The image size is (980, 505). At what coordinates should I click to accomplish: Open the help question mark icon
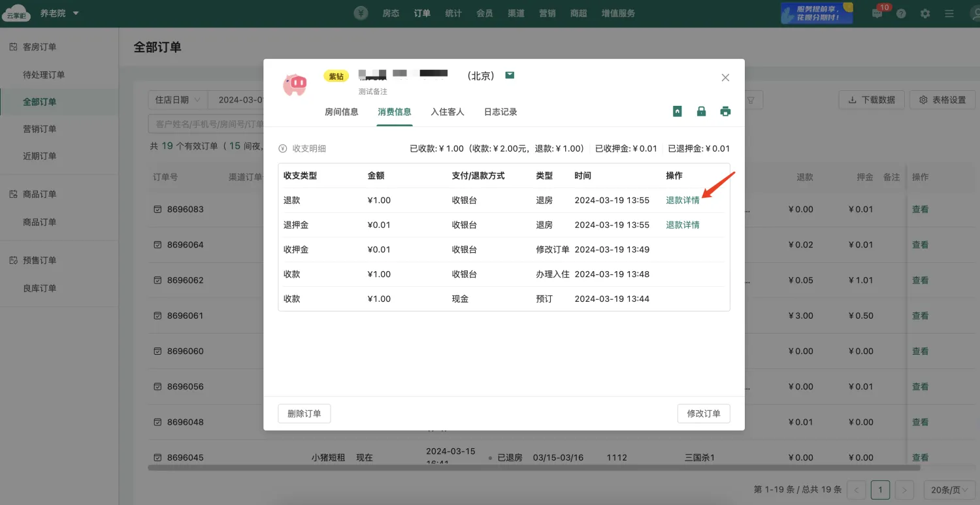(x=901, y=14)
